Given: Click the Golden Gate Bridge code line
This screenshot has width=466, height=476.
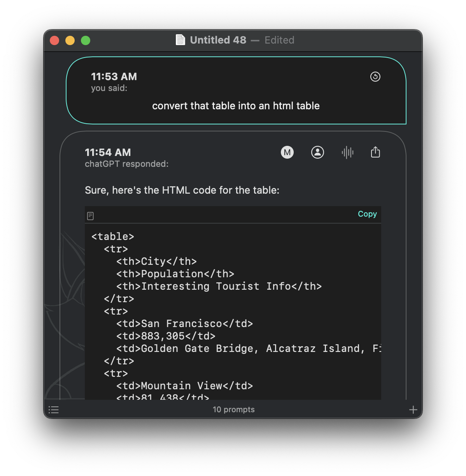Looking at the screenshot, I should 249,348.
